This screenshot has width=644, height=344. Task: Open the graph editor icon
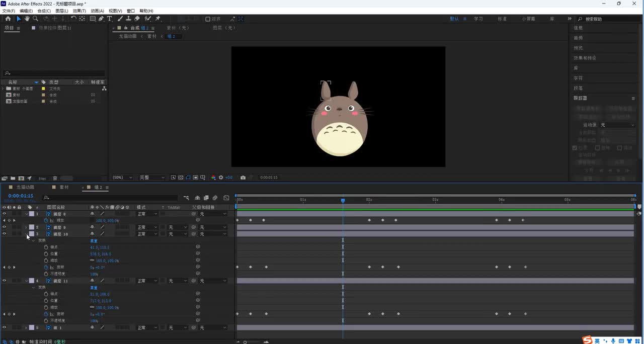point(226,198)
